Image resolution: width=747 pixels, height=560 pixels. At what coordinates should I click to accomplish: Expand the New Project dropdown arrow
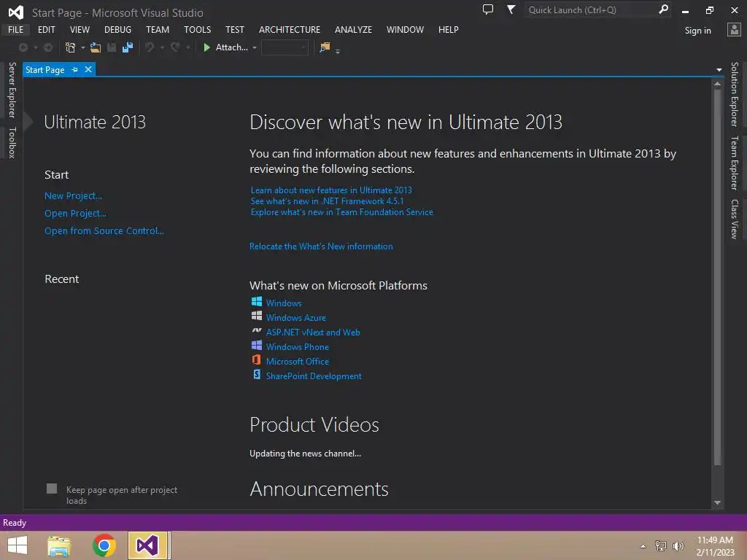click(x=83, y=47)
